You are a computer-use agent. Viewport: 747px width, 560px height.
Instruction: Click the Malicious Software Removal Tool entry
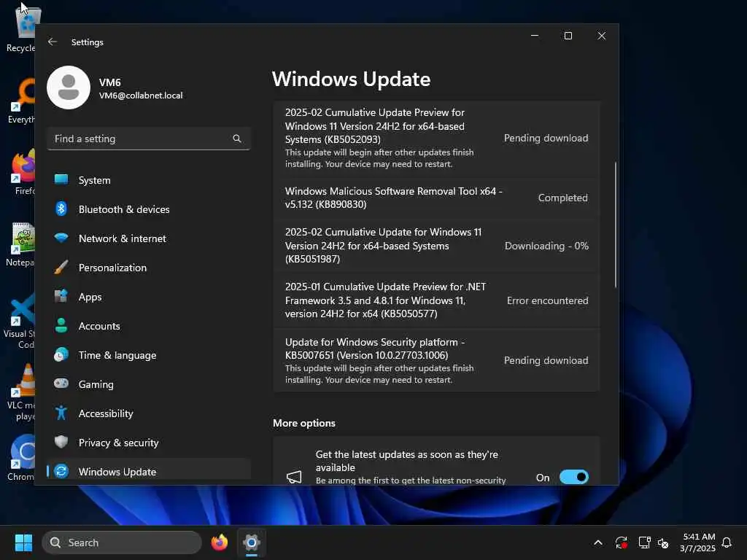pyautogui.click(x=436, y=198)
